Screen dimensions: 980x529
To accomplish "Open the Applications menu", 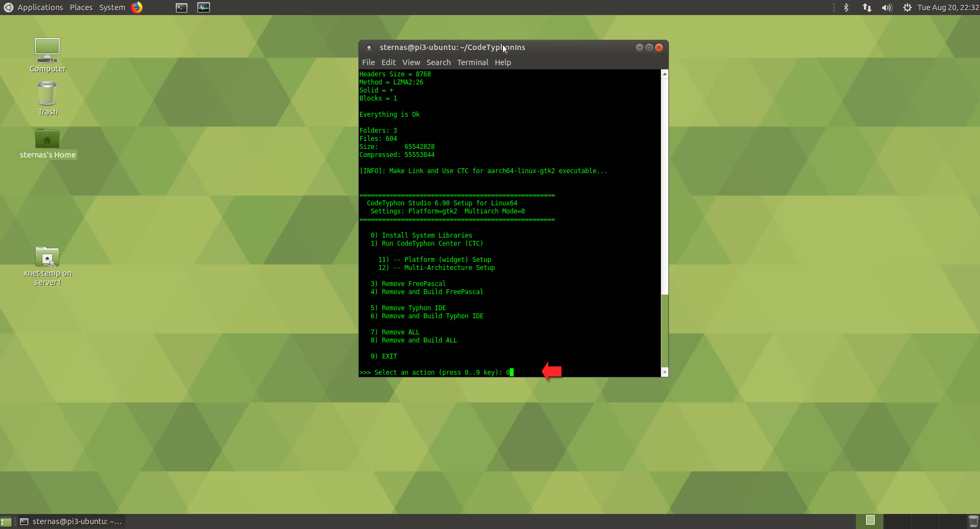I will [40, 8].
